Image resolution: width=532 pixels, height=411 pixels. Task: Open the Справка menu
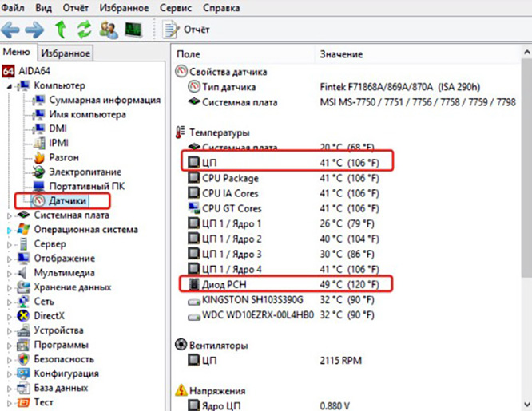tap(221, 7)
